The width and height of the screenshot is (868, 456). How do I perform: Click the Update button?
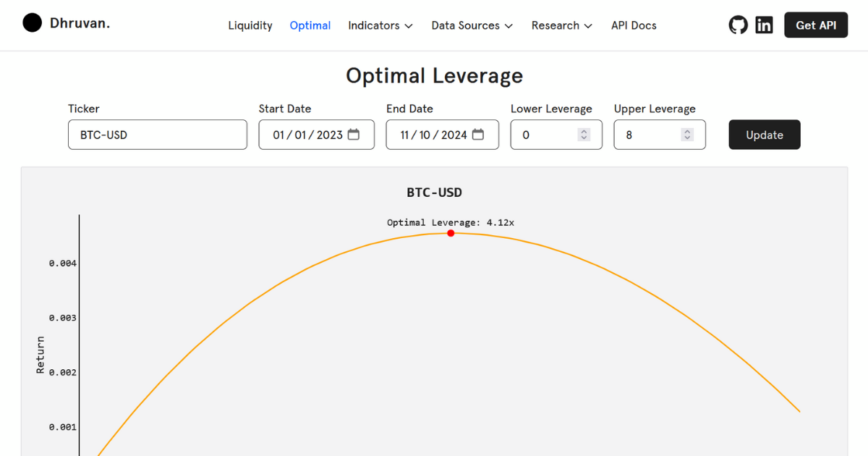765,135
